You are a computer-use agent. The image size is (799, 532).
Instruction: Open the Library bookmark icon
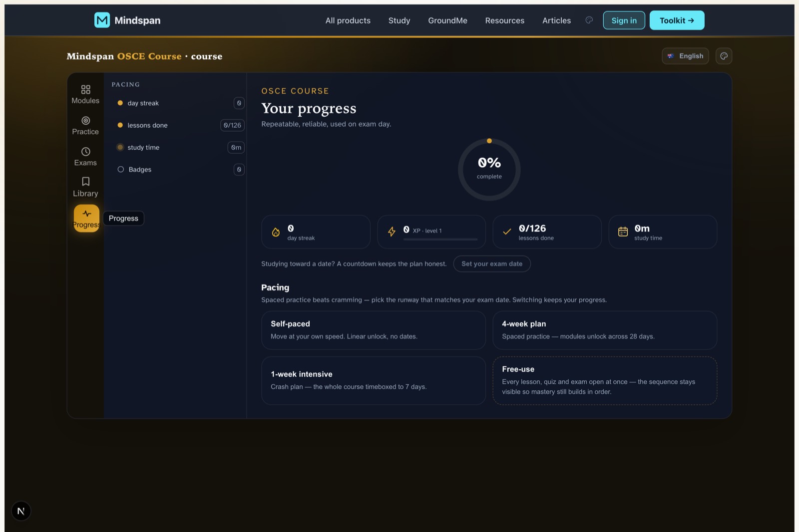pyautogui.click(x=86, y=182)
